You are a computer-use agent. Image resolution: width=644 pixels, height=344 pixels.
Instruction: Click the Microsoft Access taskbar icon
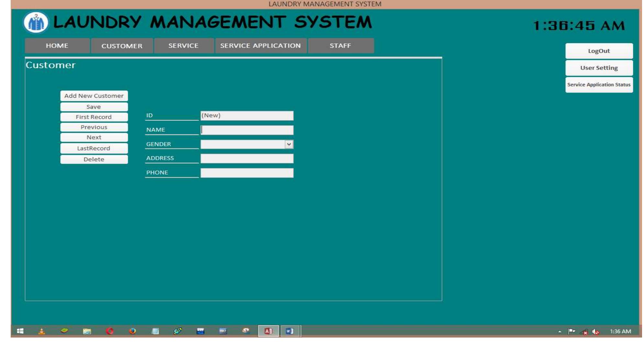click(268, 331)
